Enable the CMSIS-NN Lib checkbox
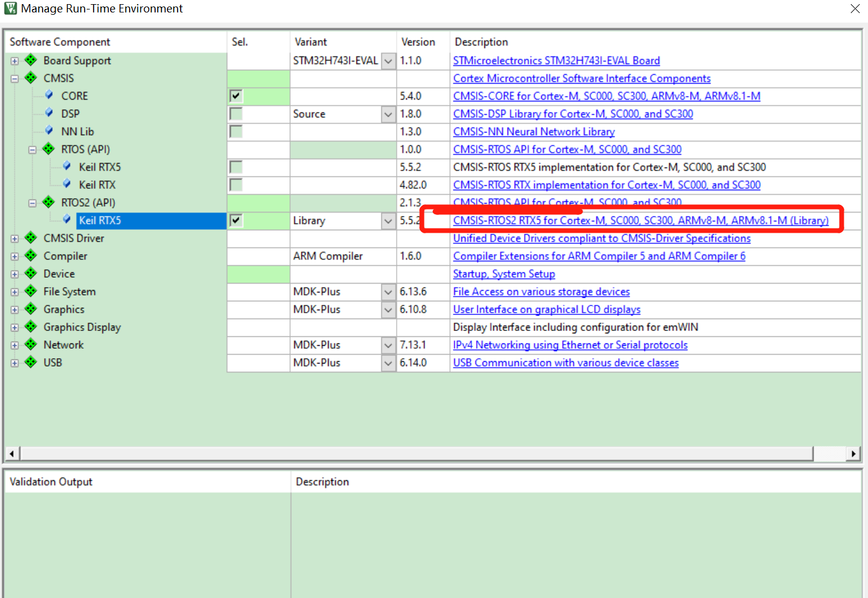The width and height of the screenshot is (868, 598). [x=235, y=131]
